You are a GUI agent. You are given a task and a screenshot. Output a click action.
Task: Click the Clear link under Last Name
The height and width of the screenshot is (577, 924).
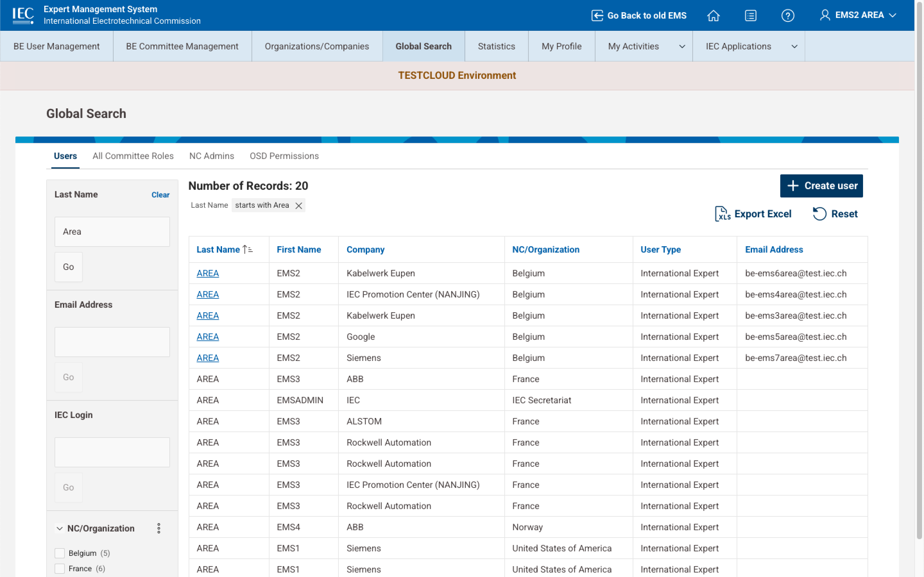pyautogui.click(x=160, y=195)
